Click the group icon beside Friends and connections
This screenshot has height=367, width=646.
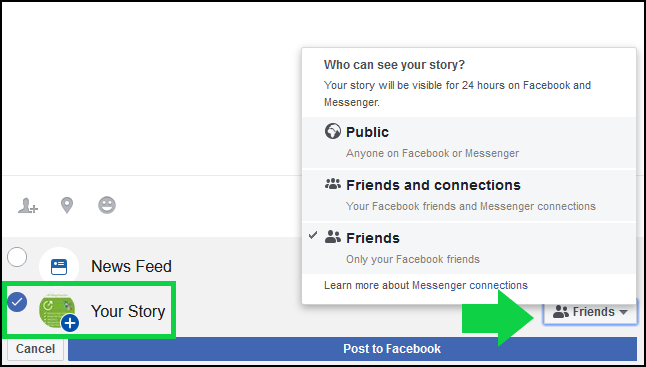coord(332,185)
